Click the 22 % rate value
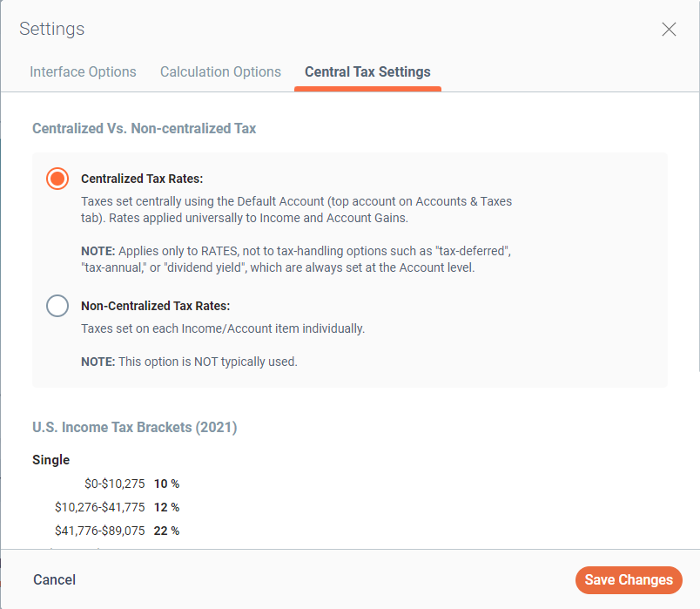 166,531
